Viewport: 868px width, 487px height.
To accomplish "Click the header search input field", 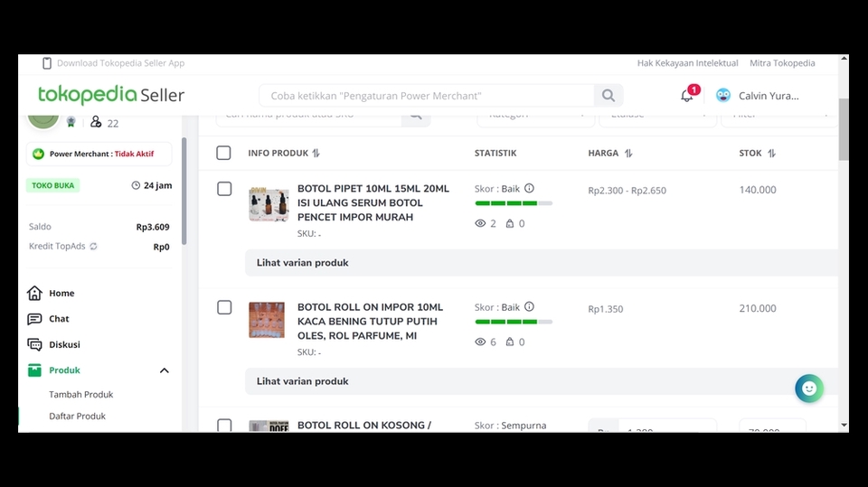I will (x=426, y=96).
